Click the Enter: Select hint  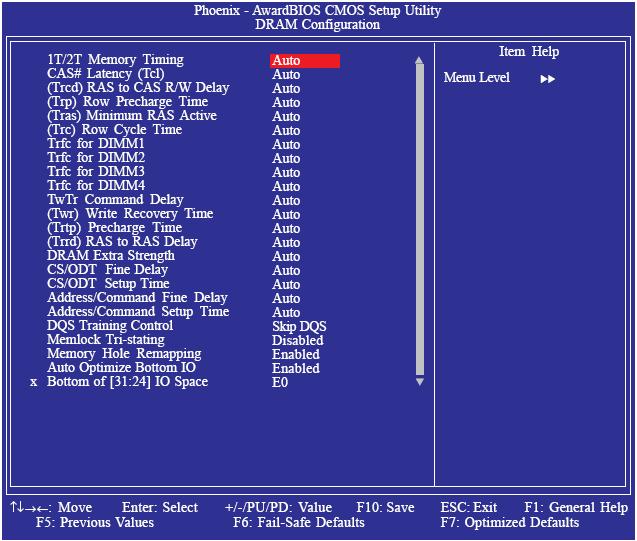(160, 507)
